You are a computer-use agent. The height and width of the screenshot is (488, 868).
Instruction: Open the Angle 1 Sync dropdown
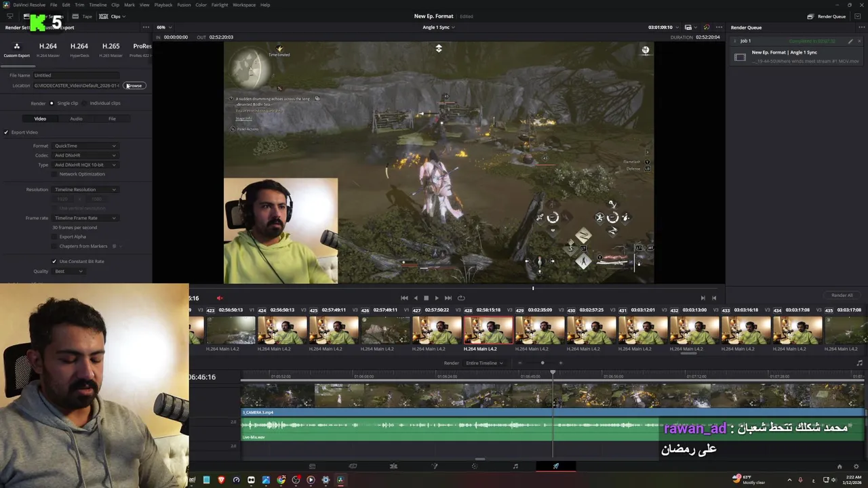438,28
